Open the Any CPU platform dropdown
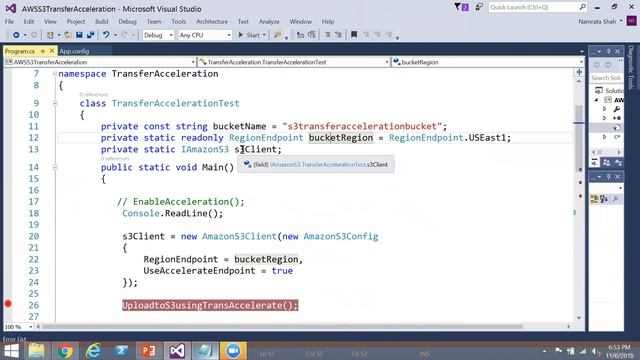The width and height of the screenshot is (640, 360). point(205,35)
